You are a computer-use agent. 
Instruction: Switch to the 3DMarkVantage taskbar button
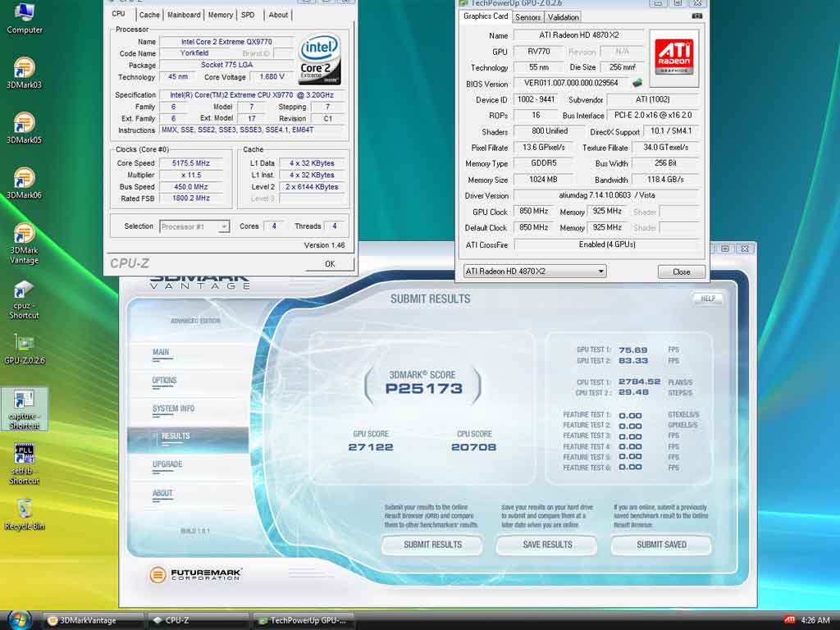point(94,620)
